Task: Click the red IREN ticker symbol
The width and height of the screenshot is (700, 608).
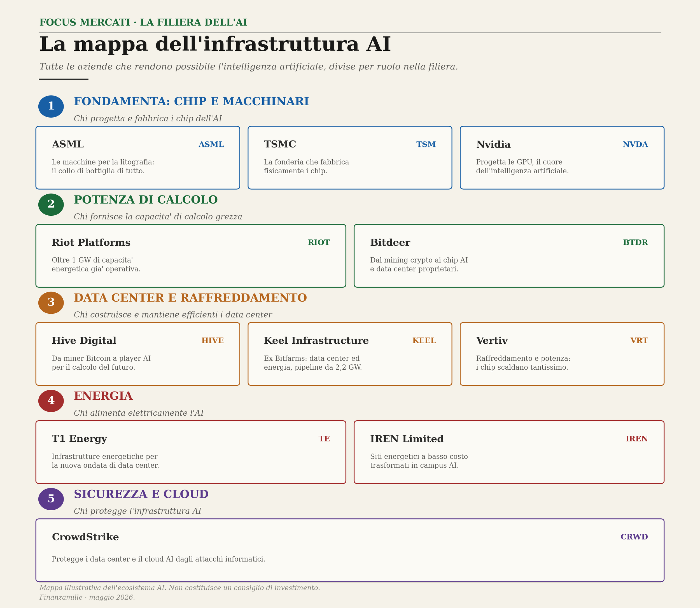Action: (x=636, y=439)
